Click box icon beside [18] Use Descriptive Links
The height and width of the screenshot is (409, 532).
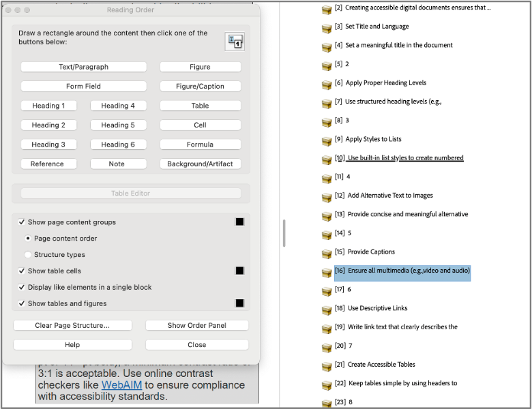coord(327,310)
